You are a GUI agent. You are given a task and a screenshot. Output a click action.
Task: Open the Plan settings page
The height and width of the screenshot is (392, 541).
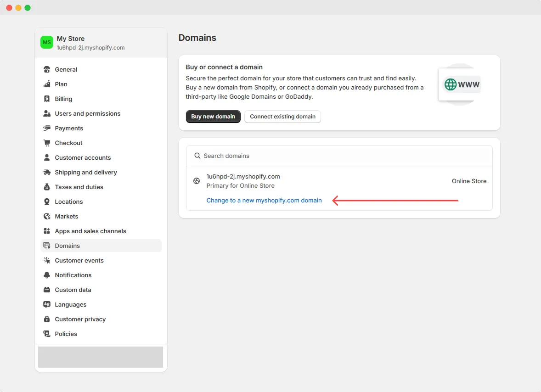pos(61,84)
